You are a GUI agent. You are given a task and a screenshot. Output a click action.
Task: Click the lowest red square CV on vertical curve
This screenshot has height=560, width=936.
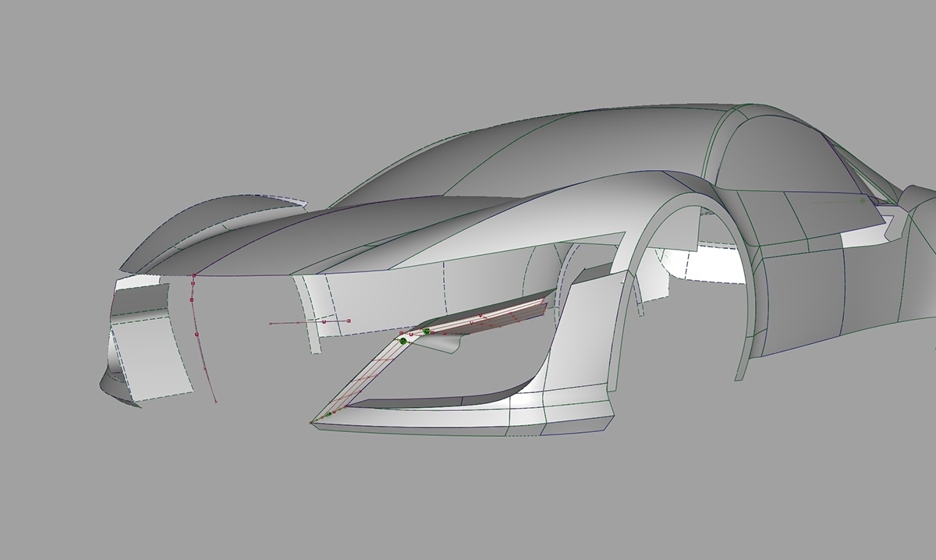197,335
